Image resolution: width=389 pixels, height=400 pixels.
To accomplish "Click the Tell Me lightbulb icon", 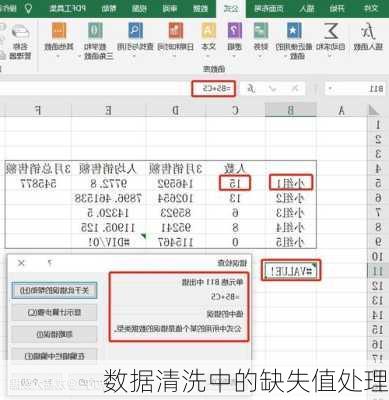I will point(29,8).
